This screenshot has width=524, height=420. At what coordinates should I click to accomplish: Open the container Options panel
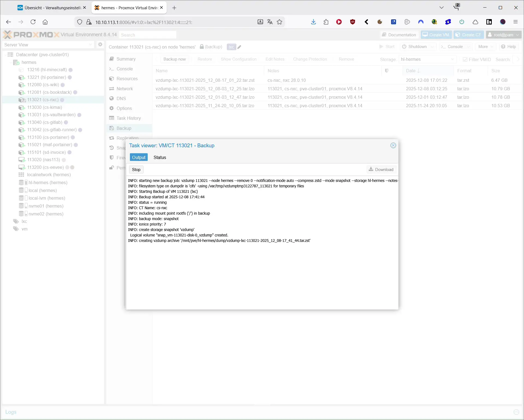[124, 108]
